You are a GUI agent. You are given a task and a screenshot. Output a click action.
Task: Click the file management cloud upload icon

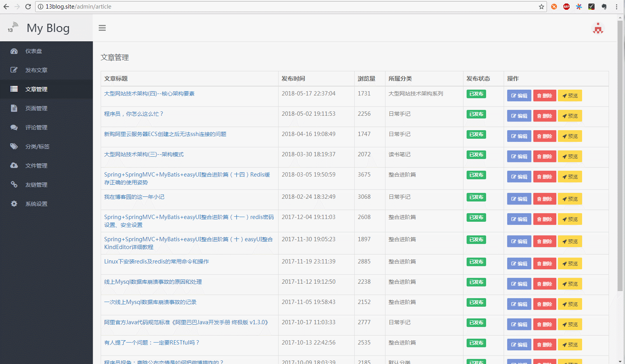tap(14, 165)
